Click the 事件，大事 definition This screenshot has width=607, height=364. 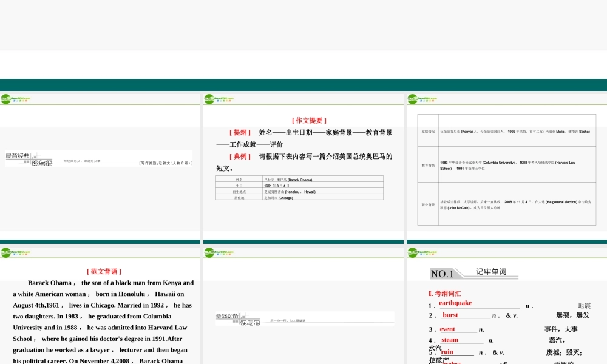[561, 329]
